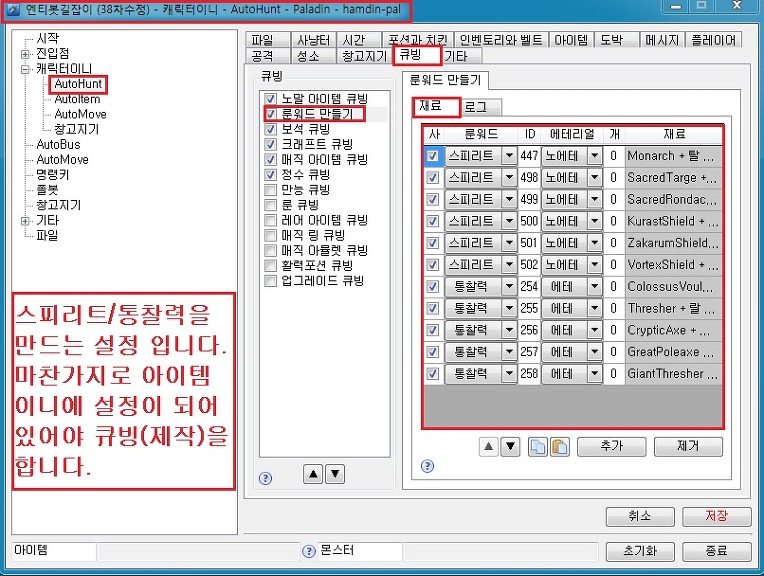Expand the 진입점 tree node
764x576 pixels.
click(x=25, y=54)
